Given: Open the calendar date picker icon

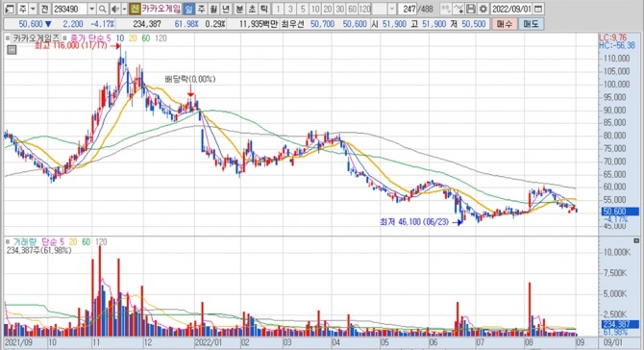Looking at the screenshot, I should coord(538,9).
